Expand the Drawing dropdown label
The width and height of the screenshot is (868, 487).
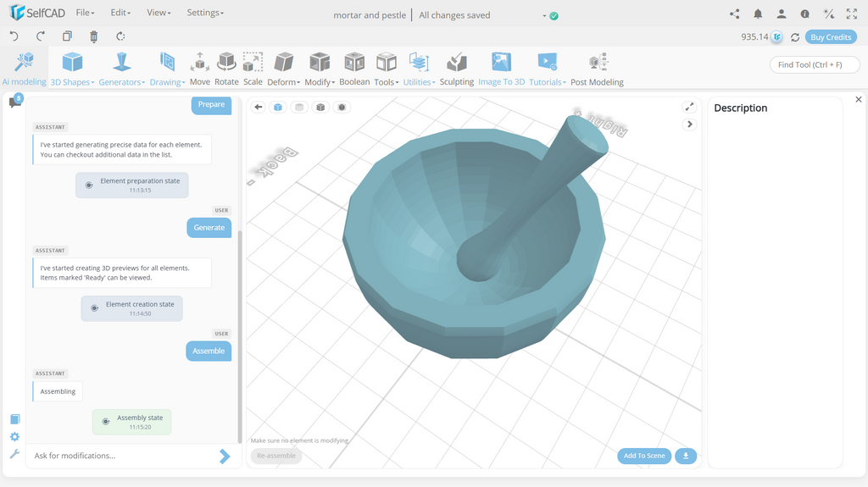(167, 82)
